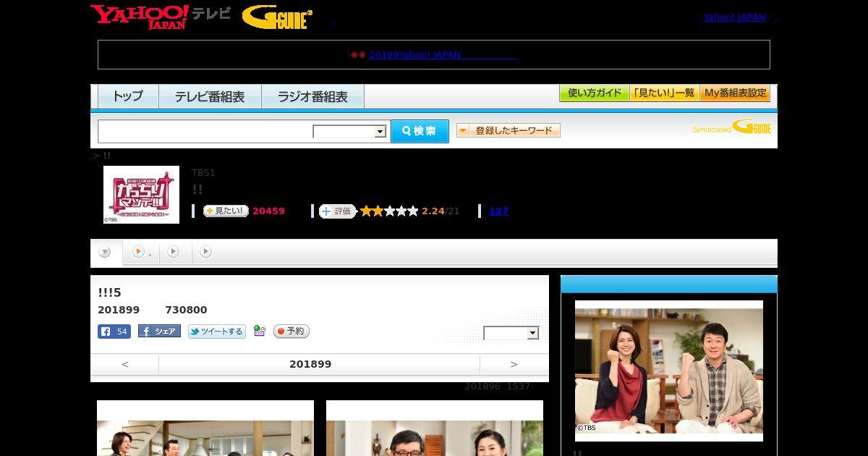Screen dimensions: 868x456
Task: Select the first tab with down arrow icon
Action: [106, 252]
